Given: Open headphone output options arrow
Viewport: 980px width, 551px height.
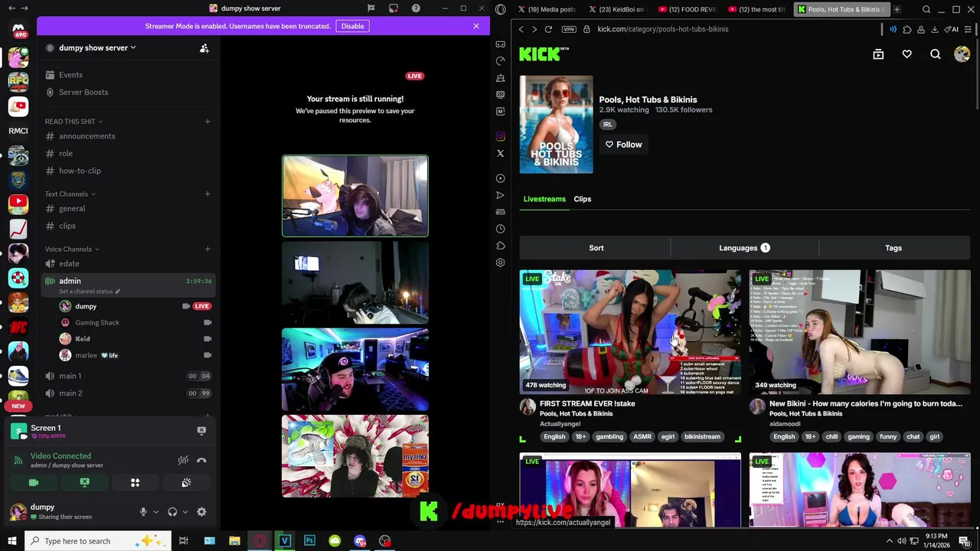Looking at the screenshot, I should (185, 512).
